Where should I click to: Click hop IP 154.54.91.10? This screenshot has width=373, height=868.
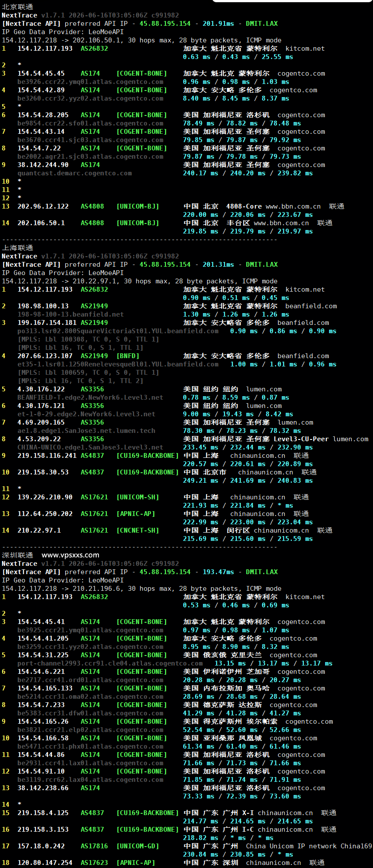coord(41,771)
